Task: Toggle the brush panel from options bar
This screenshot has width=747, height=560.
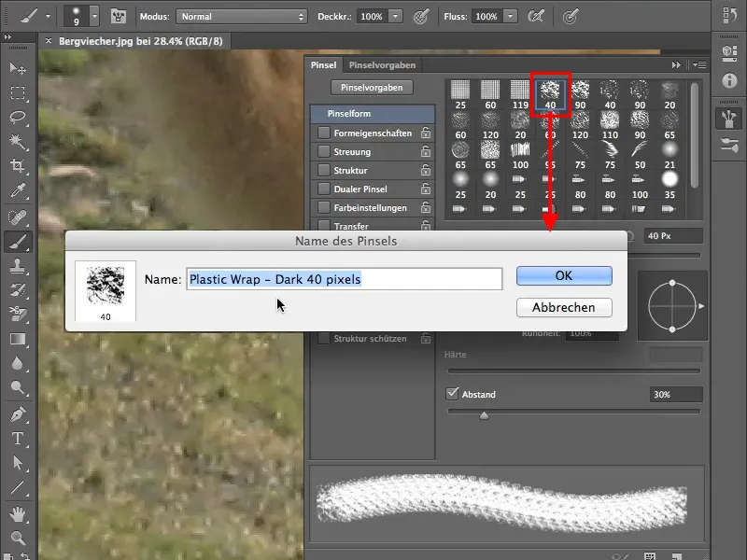Action: (119, 17)
